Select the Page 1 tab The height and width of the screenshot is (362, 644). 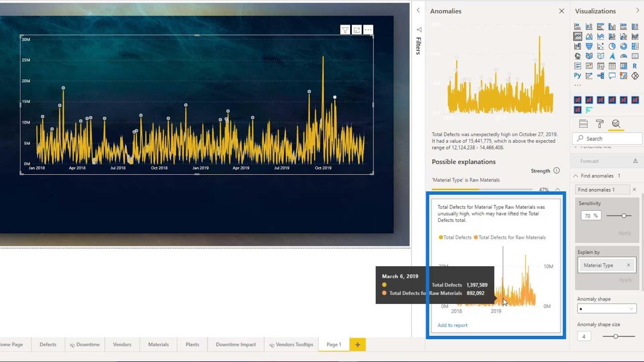pos(334,344)
